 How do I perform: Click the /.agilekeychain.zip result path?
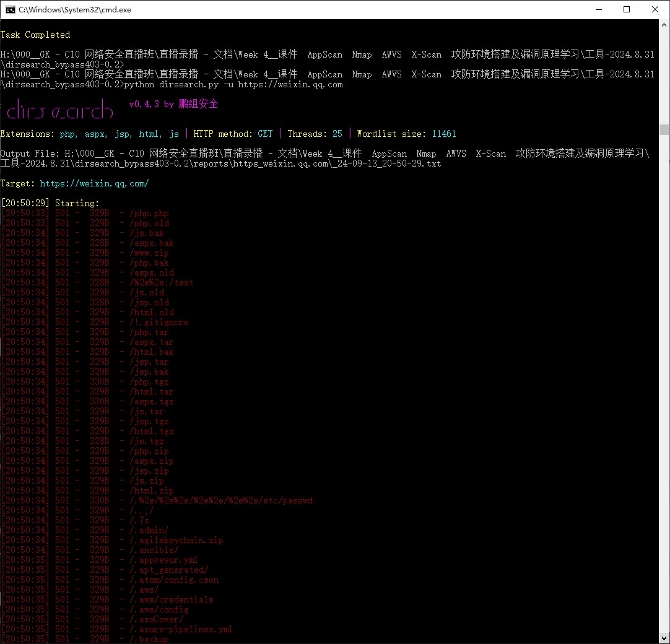[176, 540]
